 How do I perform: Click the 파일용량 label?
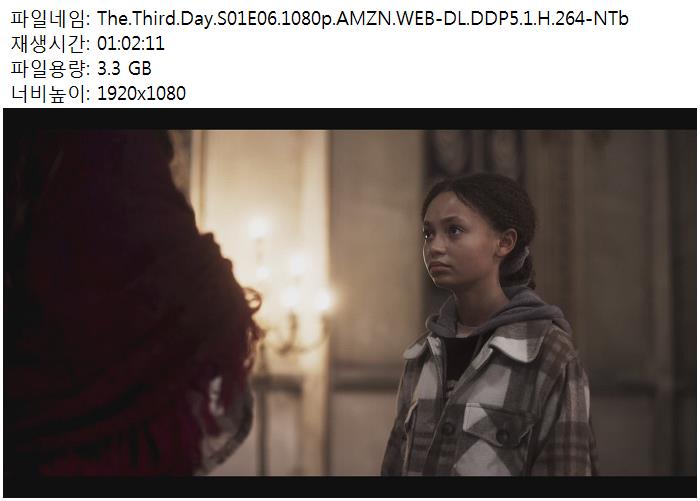(48, 69)
